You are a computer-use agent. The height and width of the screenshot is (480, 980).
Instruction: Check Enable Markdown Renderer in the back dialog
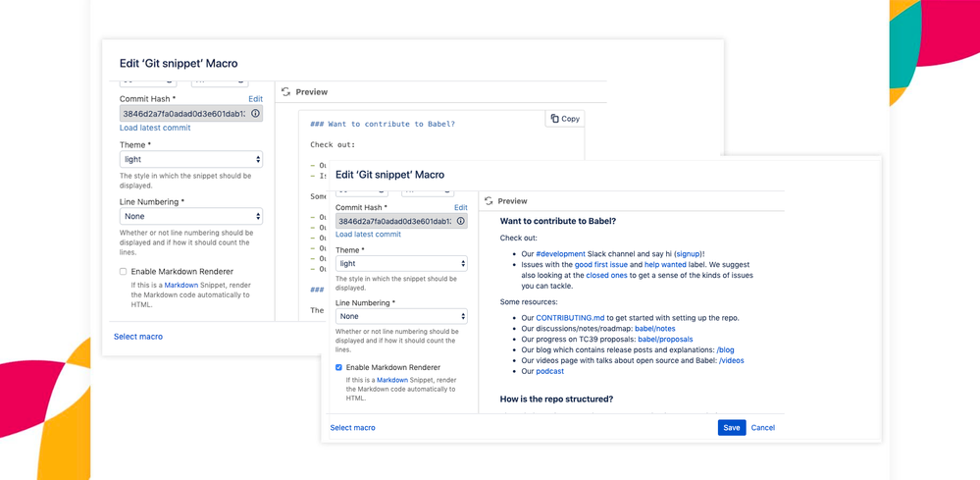[124, 271]
